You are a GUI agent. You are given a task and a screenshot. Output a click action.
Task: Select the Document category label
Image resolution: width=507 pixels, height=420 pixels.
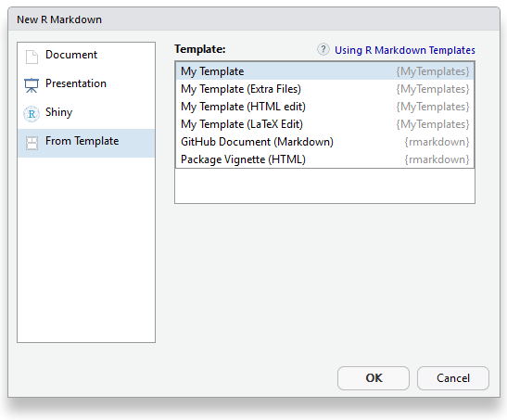[71, 55]
